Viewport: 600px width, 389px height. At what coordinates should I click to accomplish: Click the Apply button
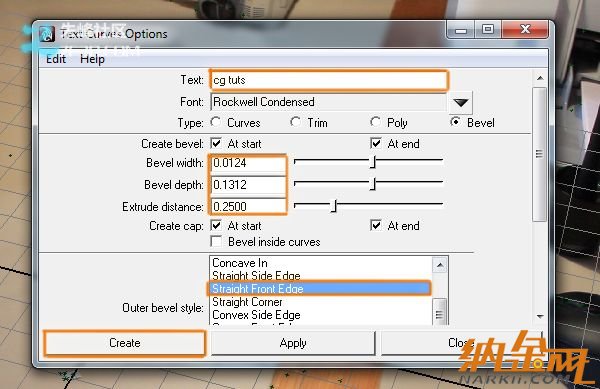pyautogui.click(x=293, y=343)
